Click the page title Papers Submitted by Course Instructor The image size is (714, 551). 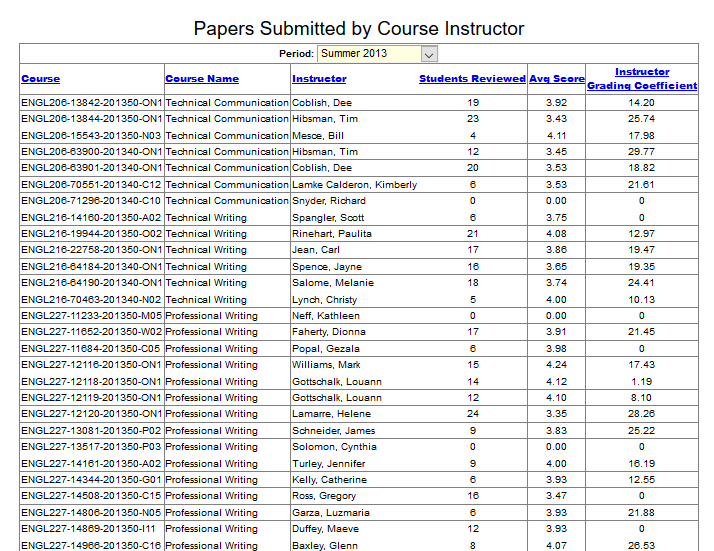point(359,28)
